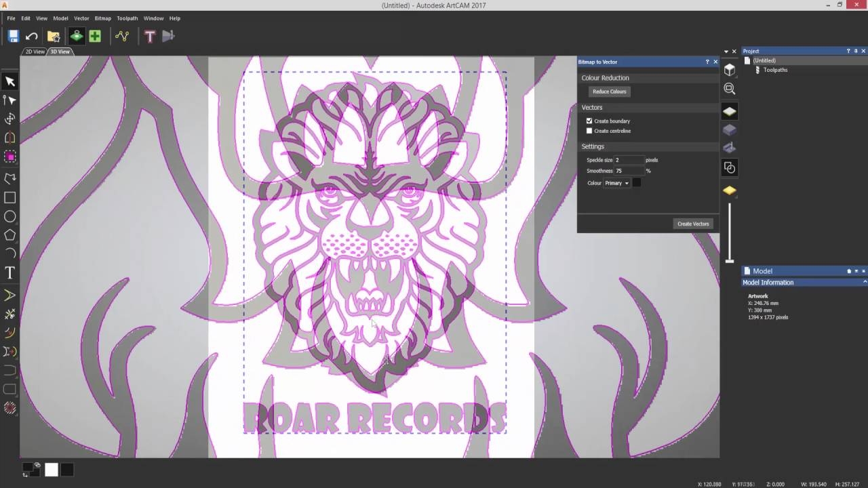Screen dimensions: 868x488
Task: Click the yellow material diamond icon
Action: pyautogui.click(x=730, y=190)
